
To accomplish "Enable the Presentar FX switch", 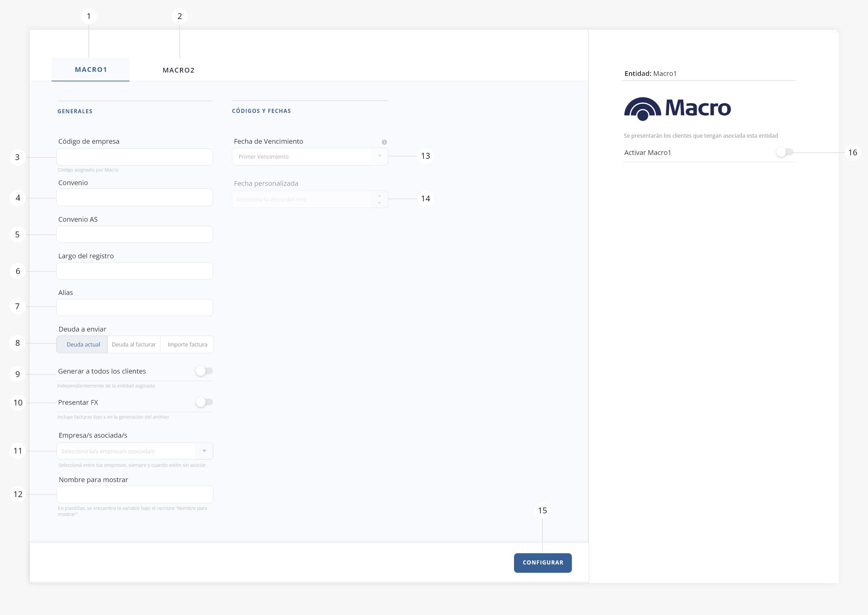I will pos(204,402).
